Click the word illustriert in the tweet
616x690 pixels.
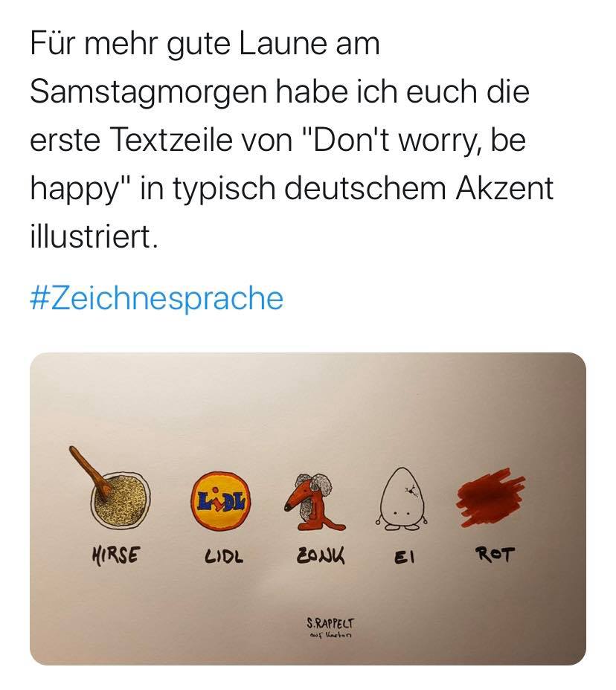pyautogui.click(x=93, y=236)
